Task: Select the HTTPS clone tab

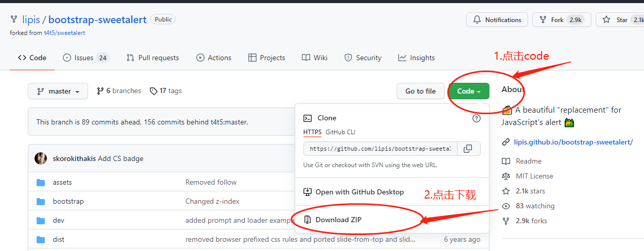Action: [312, 132]
